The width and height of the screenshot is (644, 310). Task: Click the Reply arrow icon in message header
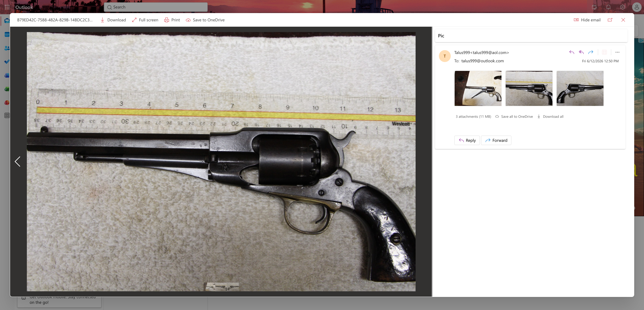point(572,52)
